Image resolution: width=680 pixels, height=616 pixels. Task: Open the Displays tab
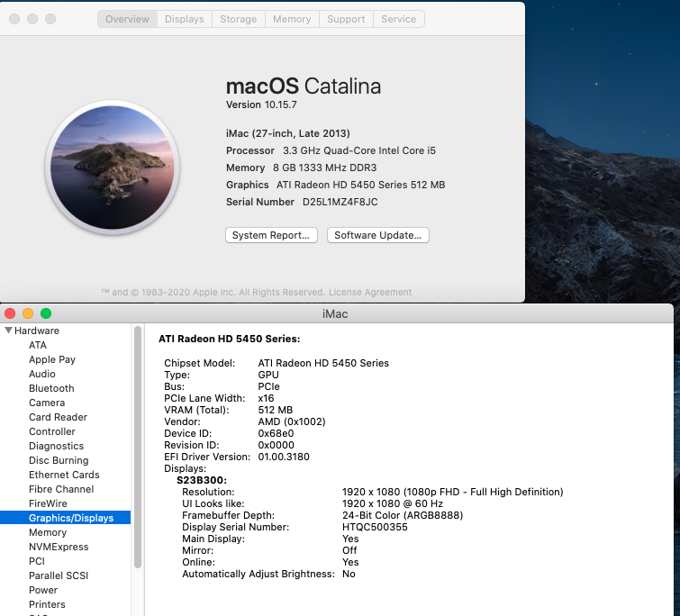point(185,19)
